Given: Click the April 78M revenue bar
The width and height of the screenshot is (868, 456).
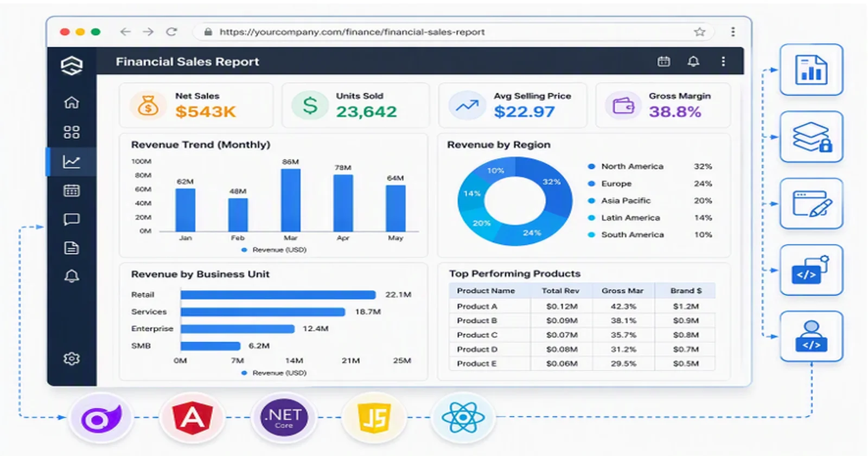Looking at the screenshot, I should [x=343, y=203].
